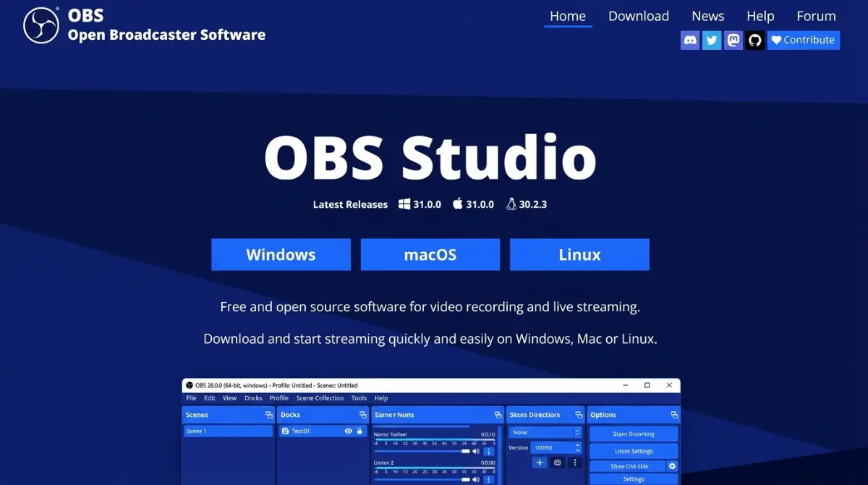
Task: Click the link icon next to the plus button
Action: 558,463
